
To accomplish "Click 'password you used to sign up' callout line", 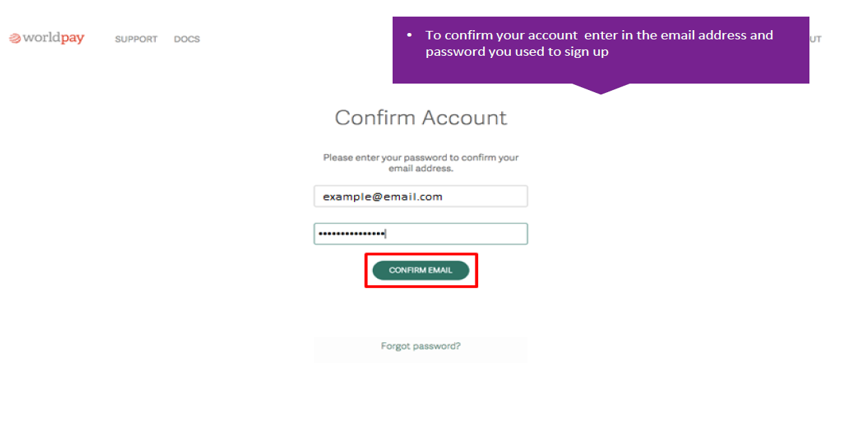I will pos(517,52).
